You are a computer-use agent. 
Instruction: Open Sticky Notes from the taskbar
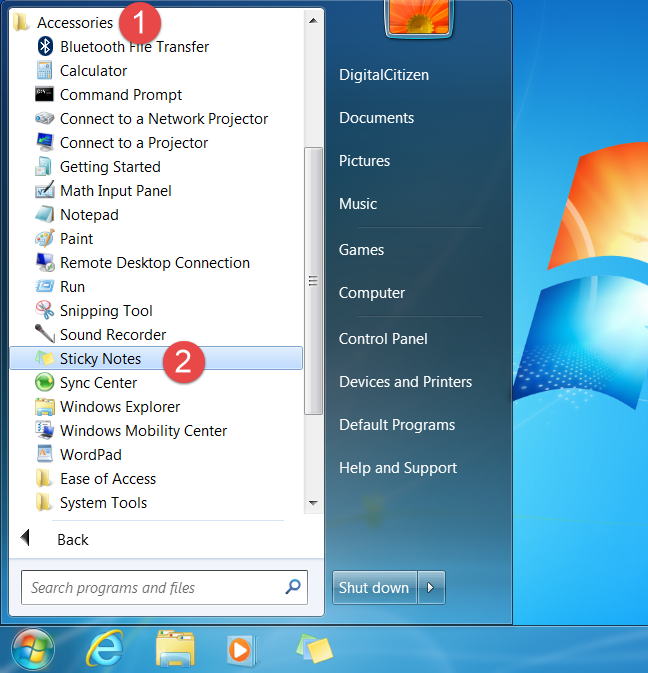click(x=315, y=649)
